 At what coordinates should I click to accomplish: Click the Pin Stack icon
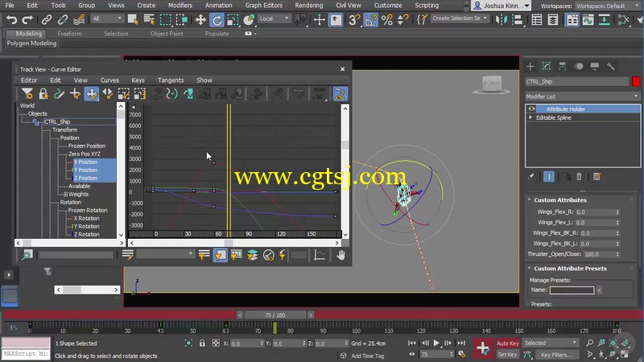pos(531,176)
